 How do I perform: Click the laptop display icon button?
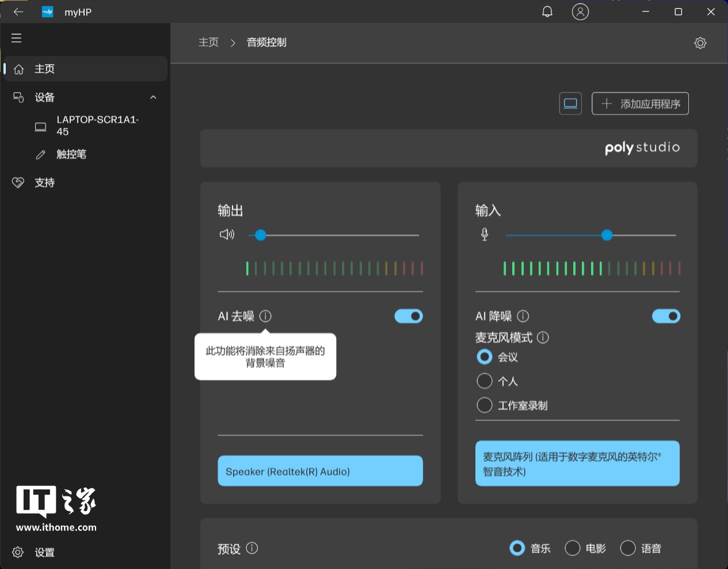click(570, 104)
